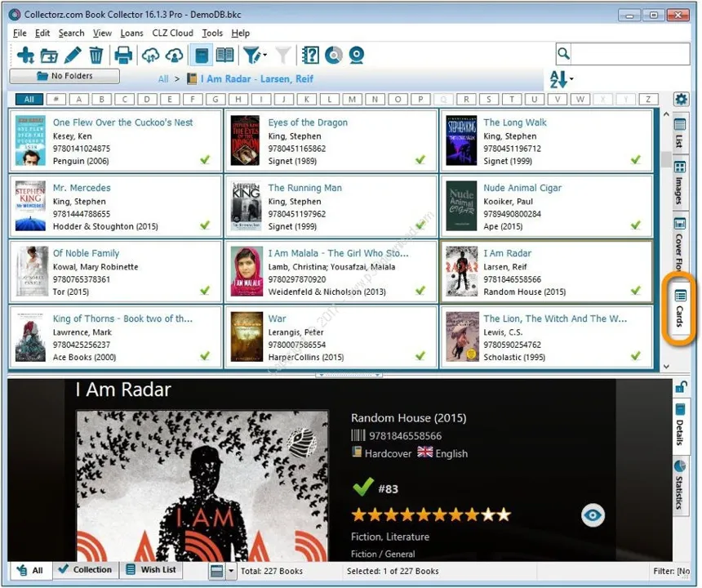The height and width of the screenshot is (588, 702).
Task: Click the quick search input field
Action: coord(630,54)
